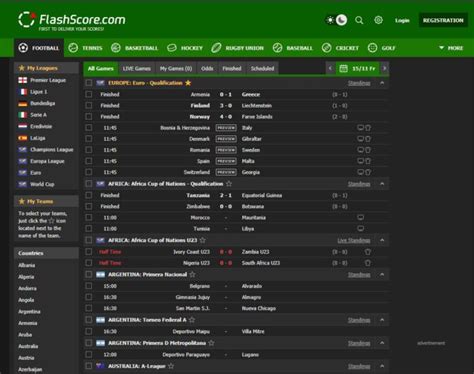Open Africa U23 Live Standings link
The height and width of the screenshot is (374, 474).
coord(354,240)
